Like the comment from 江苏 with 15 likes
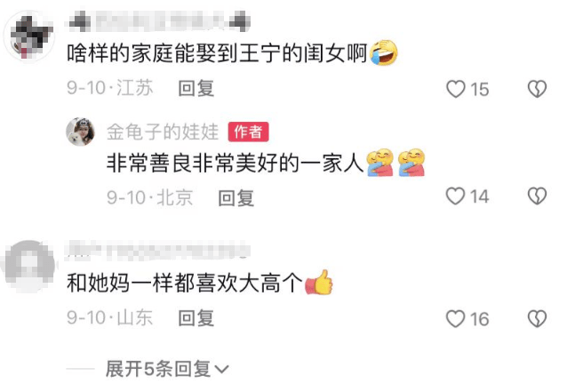 (456, 89)
